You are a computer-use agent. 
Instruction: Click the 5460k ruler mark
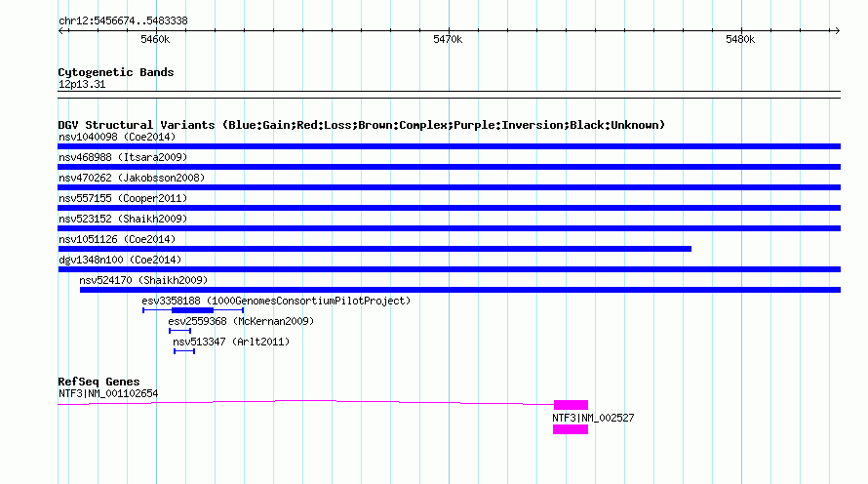click(155, 39)
